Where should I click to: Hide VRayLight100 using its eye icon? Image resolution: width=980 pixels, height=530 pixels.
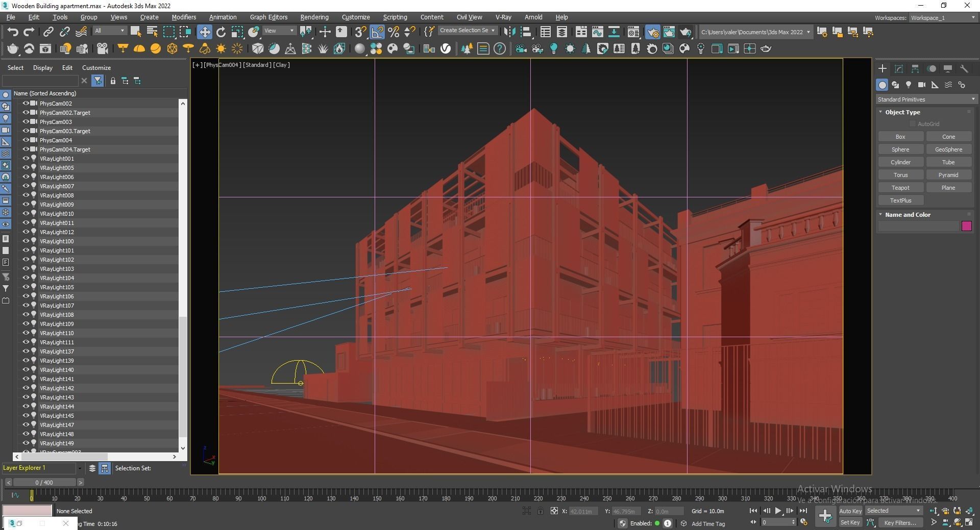[26, 241]
